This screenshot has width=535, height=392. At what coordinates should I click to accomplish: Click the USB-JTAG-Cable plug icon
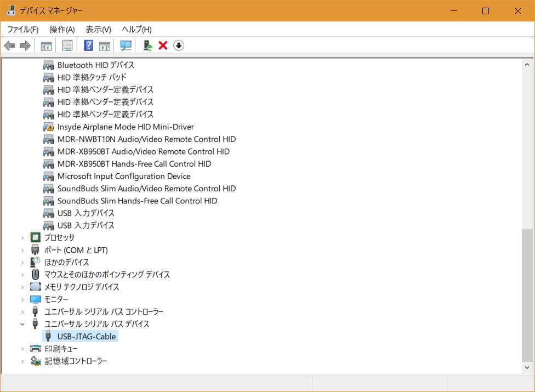click(x=48, y=336)
